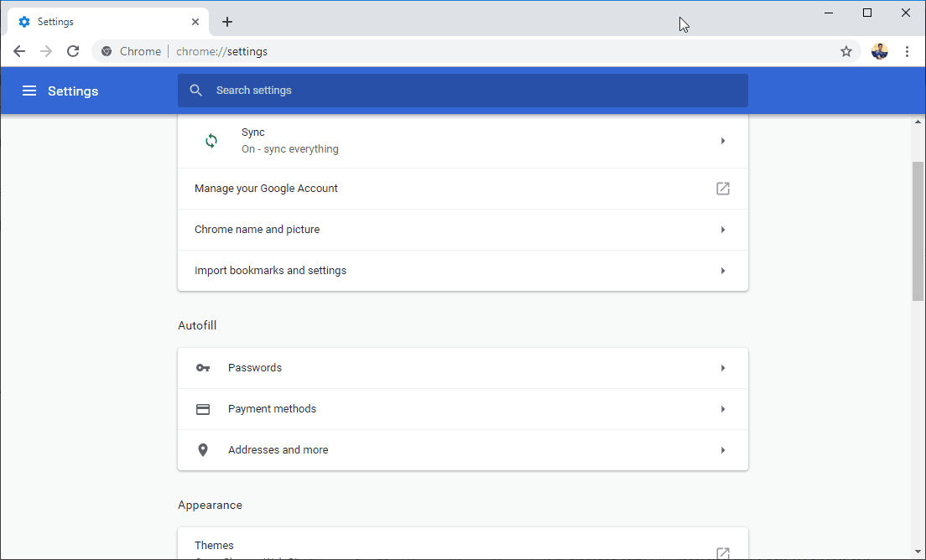The width and height of the screenshot is (926, 560).
Task: Expand Import bookmarks and settings arrow
Action: click(723, 270)
